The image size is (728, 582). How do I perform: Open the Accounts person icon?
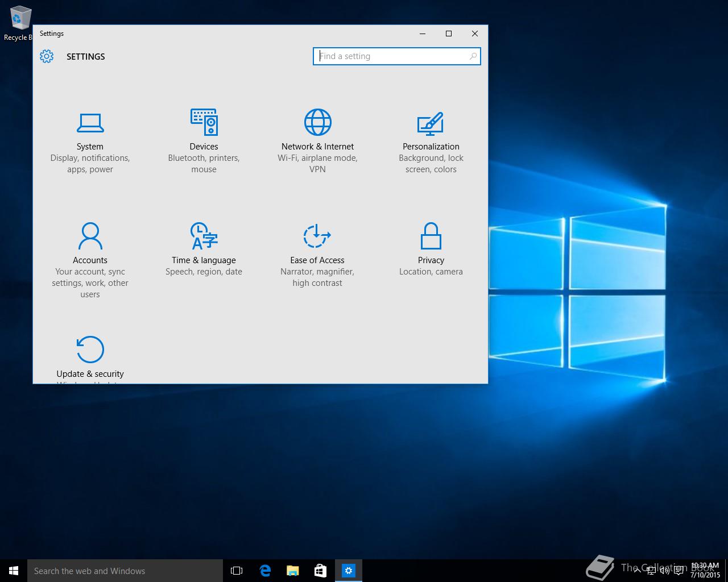(90, 236)
